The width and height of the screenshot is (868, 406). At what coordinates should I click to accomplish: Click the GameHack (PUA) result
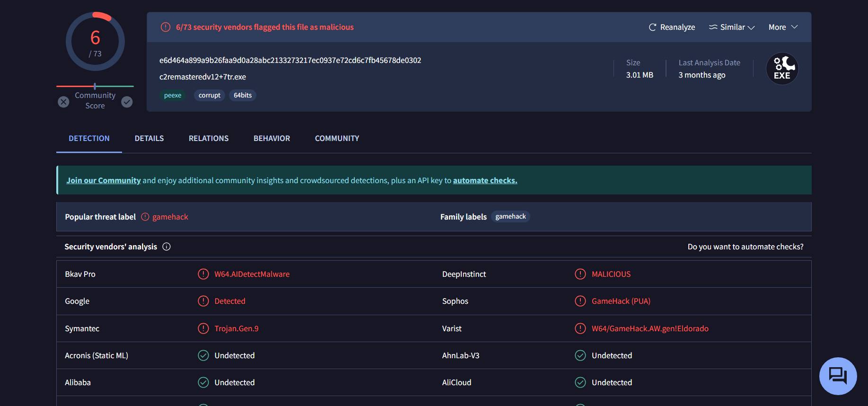tap(621, 301)
